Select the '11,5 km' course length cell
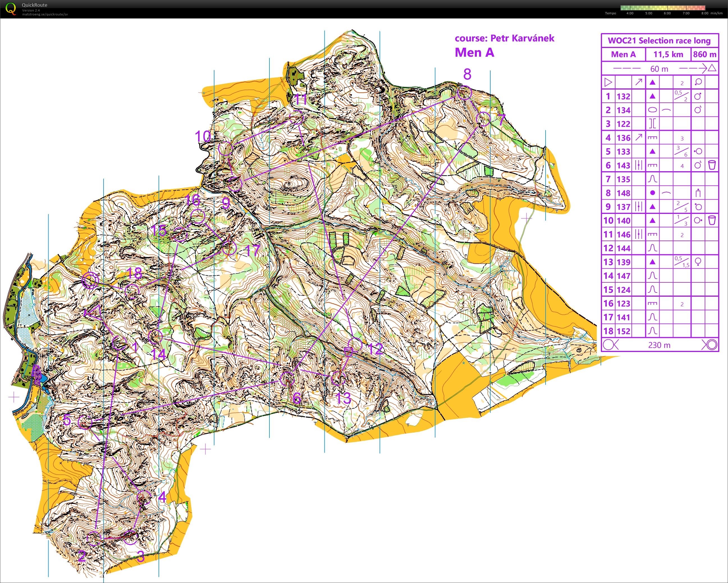 tap(668, 54)
